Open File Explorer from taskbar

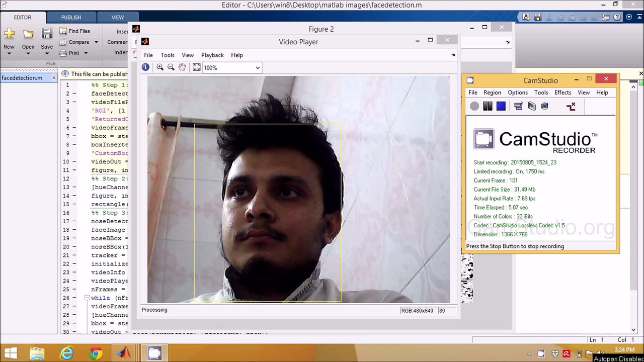[37, 353]
